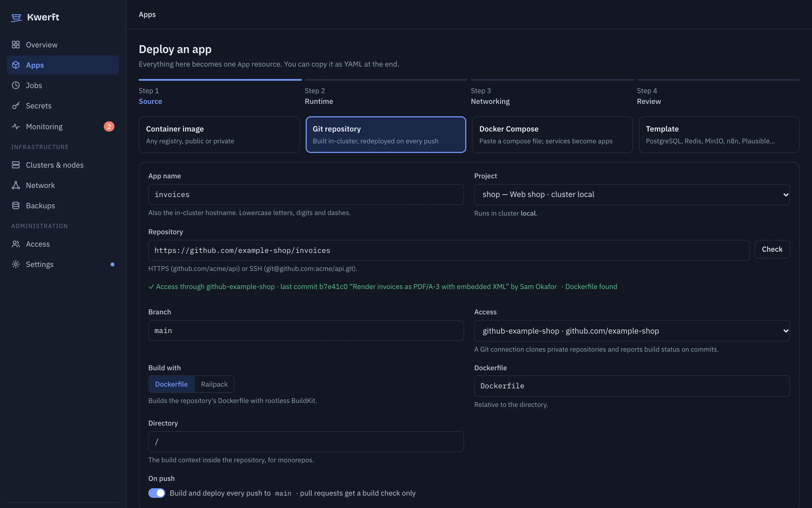Image resolution: width=812 pixels, height=508 pixels.
Task: Click the Backups database icon
Action: 16,206
